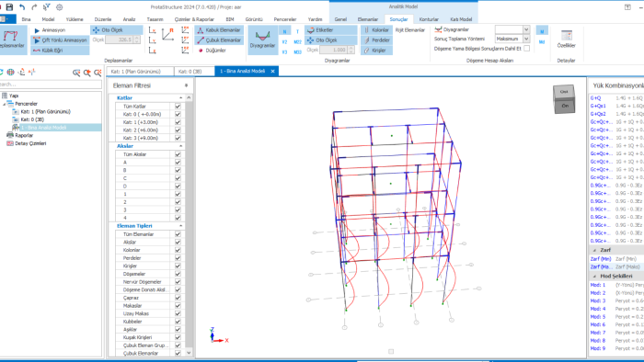The image size is (644, 362).
Task: Select the Md slab result icon
Action: pyautogui.click(x=542, y=42)
